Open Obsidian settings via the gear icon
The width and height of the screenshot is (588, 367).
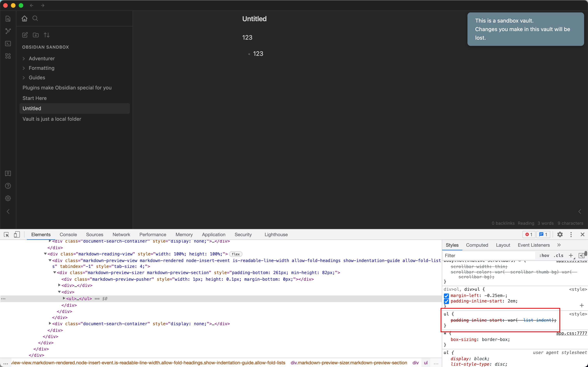pos(8,198)
